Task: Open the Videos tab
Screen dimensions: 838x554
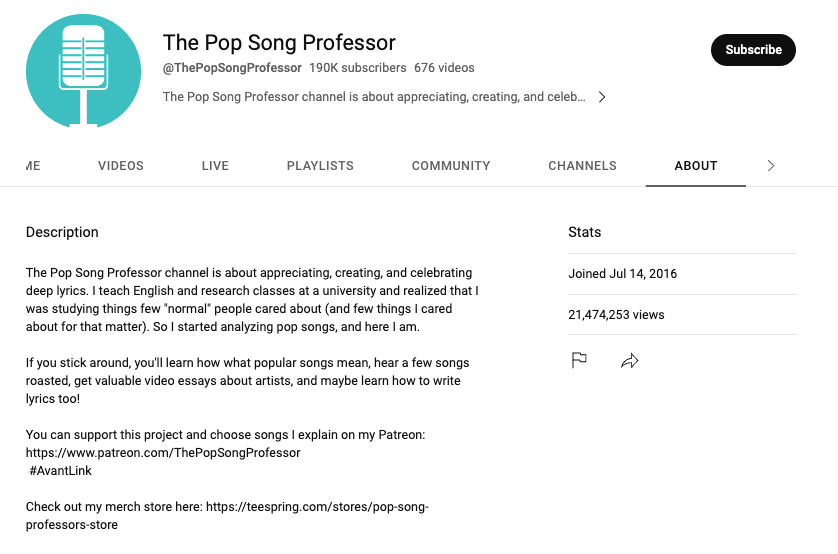Action: click(x=121, y=166)
